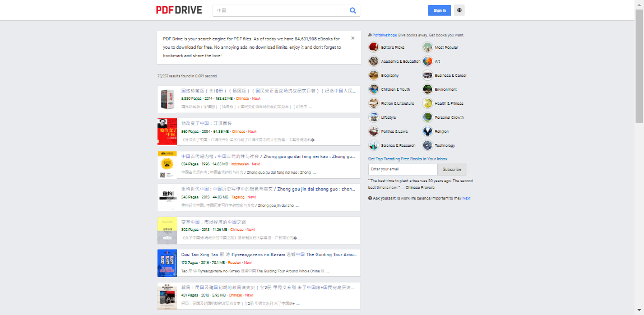
Task: Open the Biography category icon
Action: click(x=374, y=75)
